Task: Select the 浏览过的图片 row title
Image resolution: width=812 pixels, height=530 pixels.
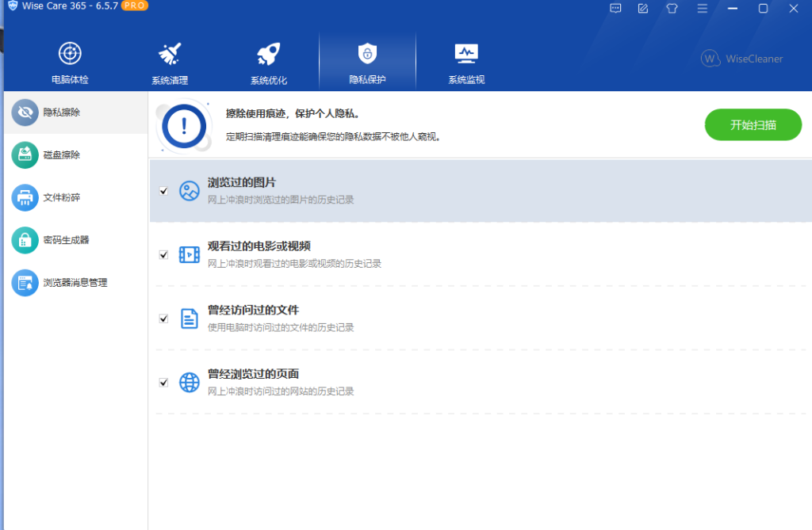Action: tap(242, 182)
